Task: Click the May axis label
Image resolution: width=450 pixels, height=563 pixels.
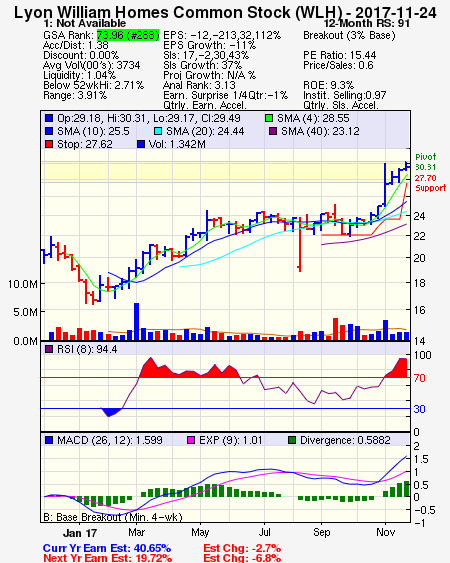Action: click(200, 532)
